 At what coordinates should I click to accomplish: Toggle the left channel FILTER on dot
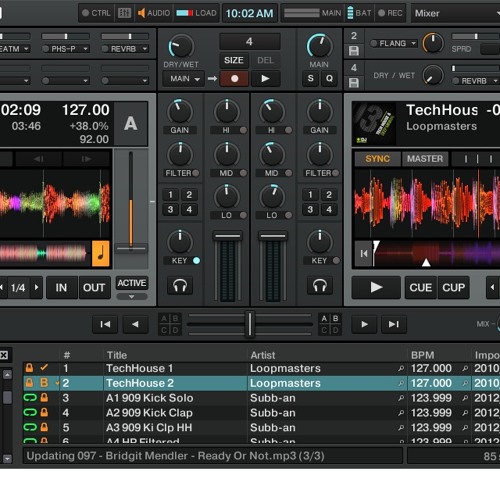pyautogui.click(x=196, y=173)
